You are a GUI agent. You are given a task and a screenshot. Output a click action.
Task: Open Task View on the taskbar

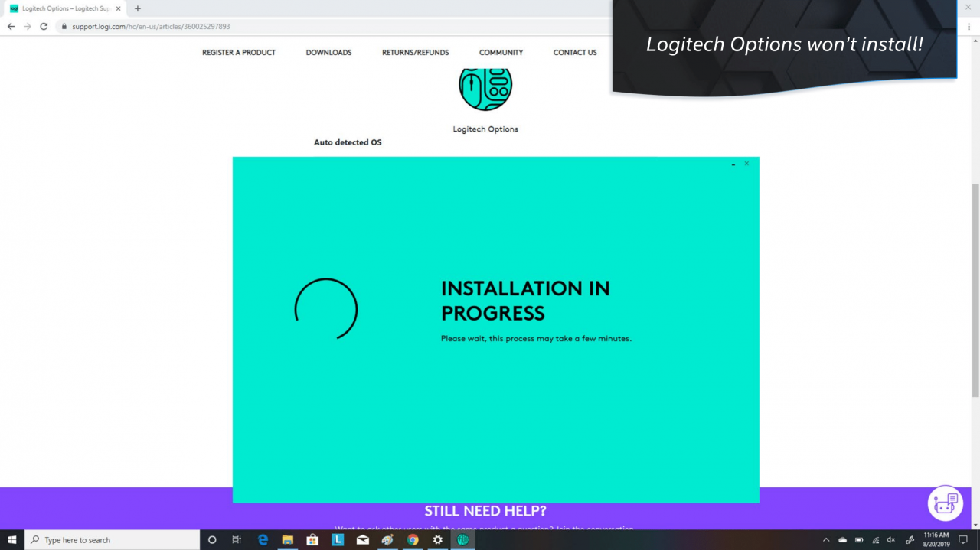click(x=237, y=539)
